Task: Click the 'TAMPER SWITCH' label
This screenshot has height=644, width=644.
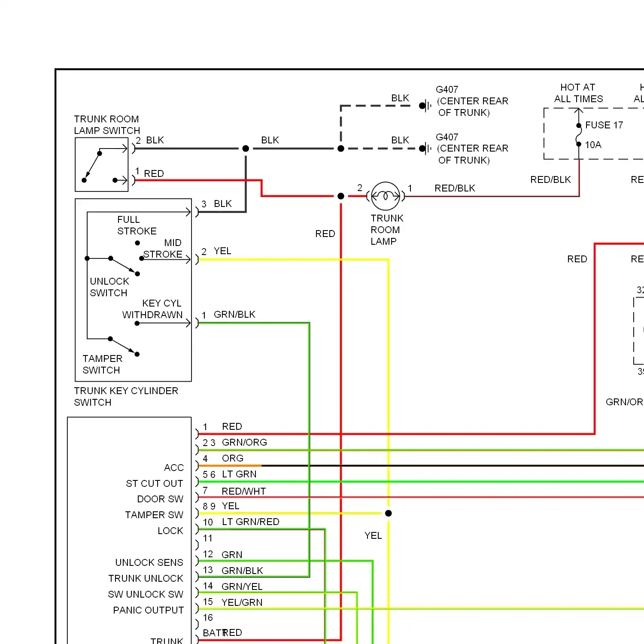Action: click(102, 365)
